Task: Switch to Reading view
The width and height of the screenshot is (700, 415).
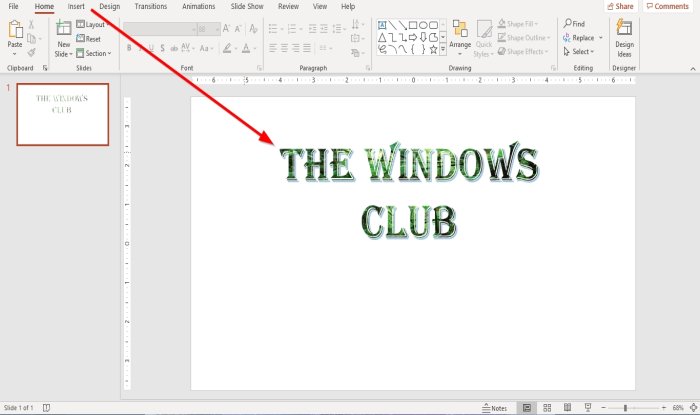Action: [x=567, y=408]
